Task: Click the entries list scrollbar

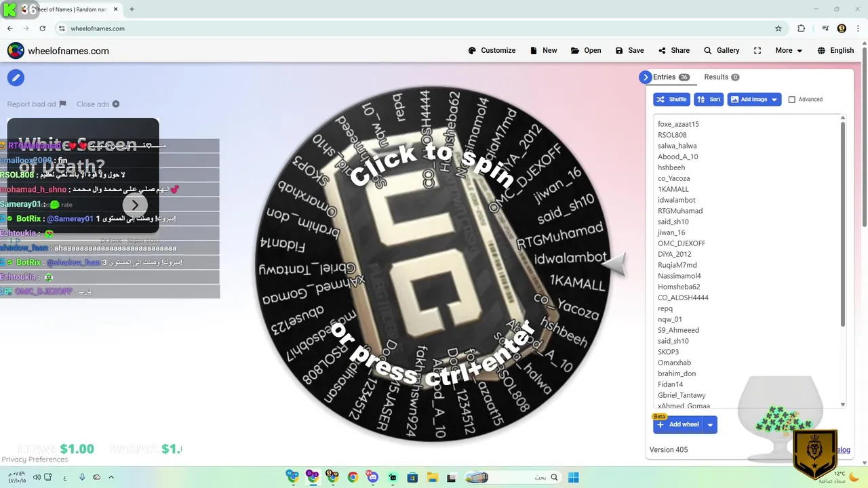Action: 843,224
